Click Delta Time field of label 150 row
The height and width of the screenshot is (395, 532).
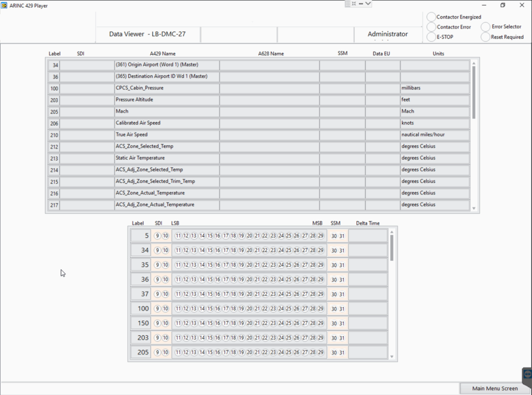[368, 323]
